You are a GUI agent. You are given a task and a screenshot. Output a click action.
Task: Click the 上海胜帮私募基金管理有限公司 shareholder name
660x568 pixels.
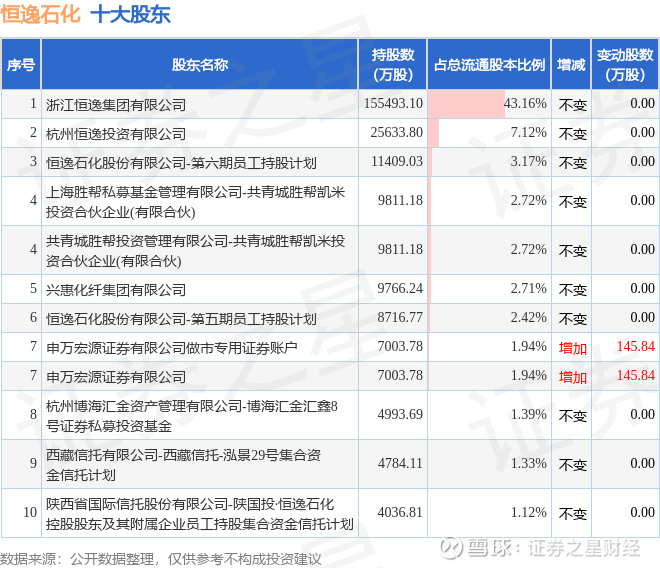pos(195,202)
